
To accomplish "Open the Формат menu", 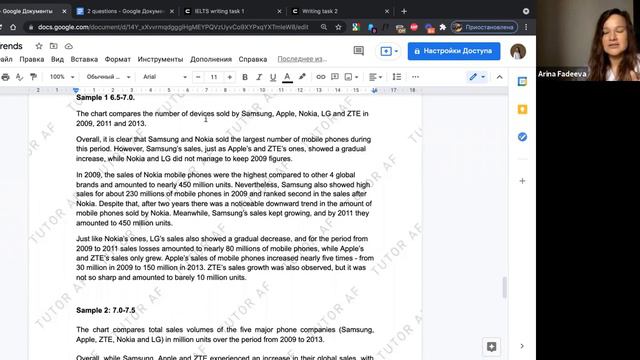I will pyautogui.click(x=118, y=59).
